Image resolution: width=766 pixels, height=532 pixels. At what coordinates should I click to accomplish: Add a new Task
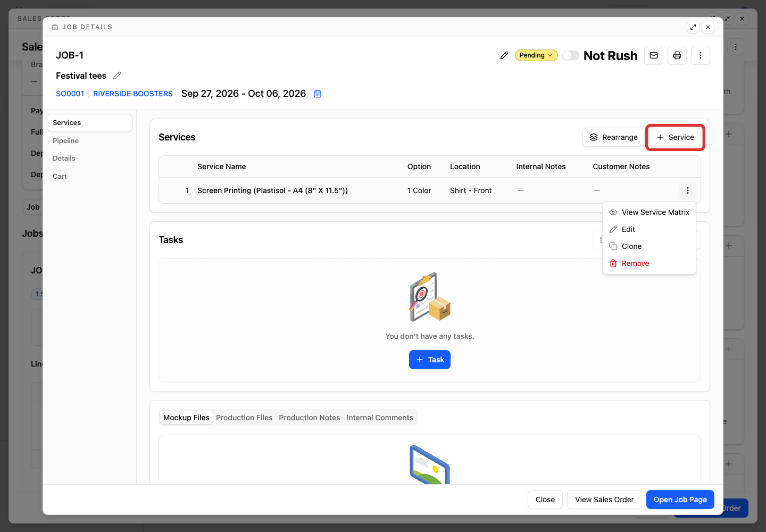pyautogui.click(x=430, y=360)
